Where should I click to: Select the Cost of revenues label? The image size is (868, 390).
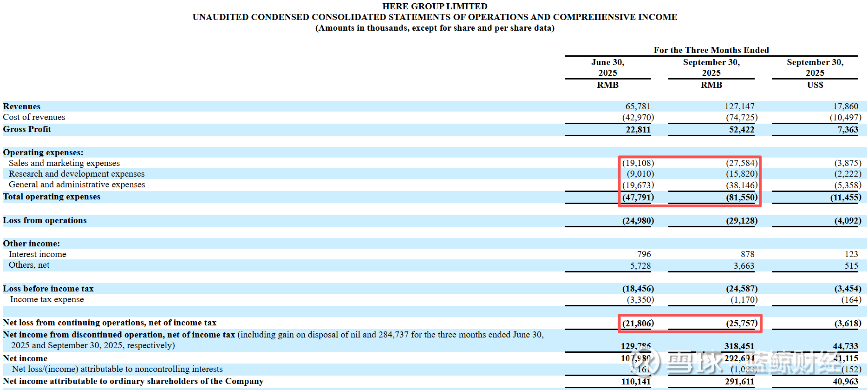coord(34,117)
